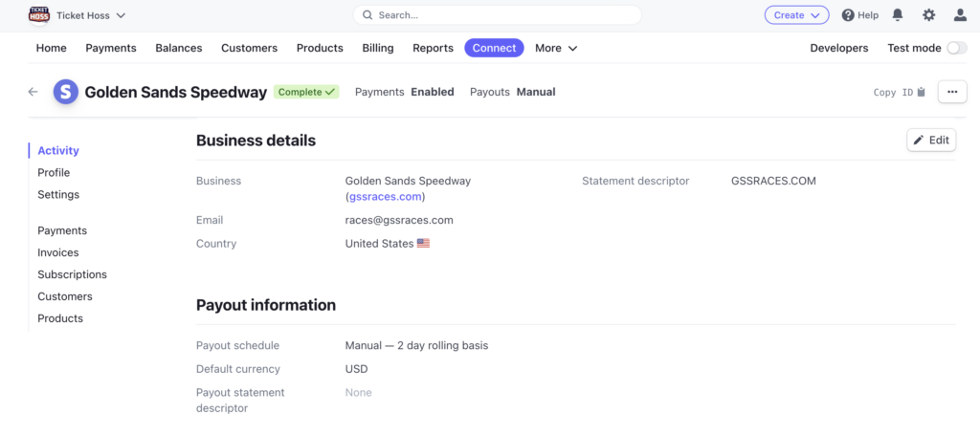Screen dimensions: 980x435
Task: Click the Ticket Hoss logo icon
Action: pos(38,15)
